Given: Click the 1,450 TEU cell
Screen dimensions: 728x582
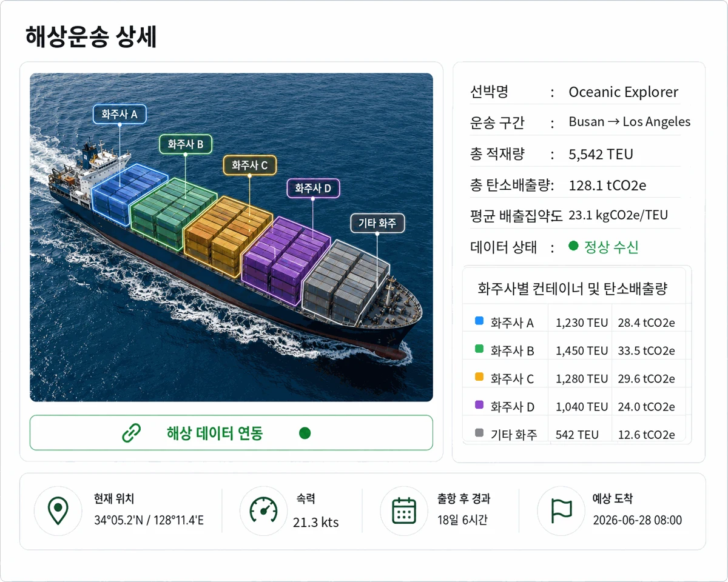Looking at the screenshot, I should pos(581,350).
